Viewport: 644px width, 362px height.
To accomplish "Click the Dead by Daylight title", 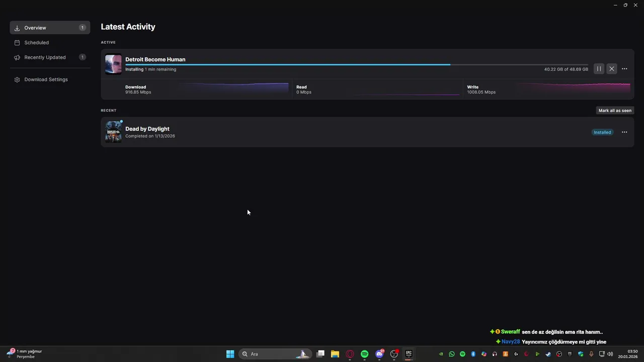I will click(x=147, y=129).
